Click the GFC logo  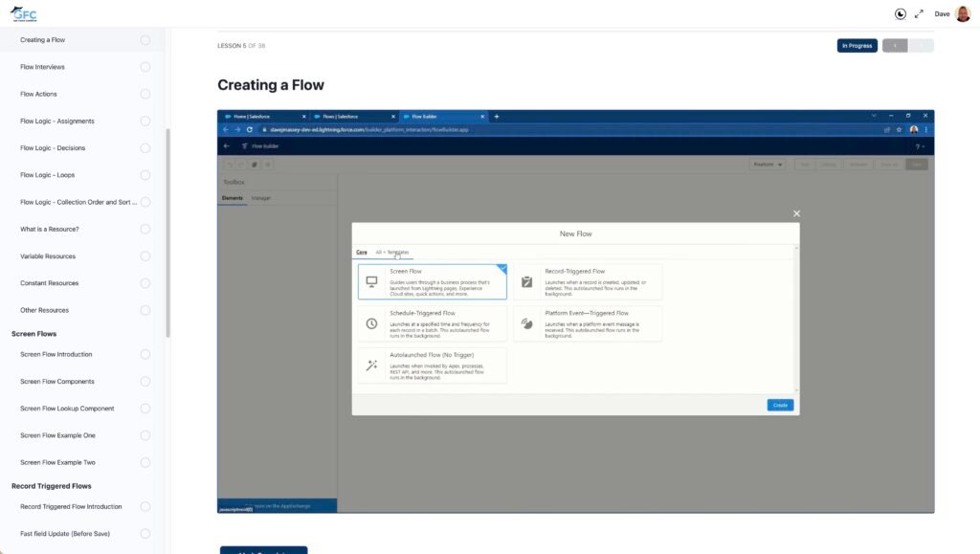point(24,13)
